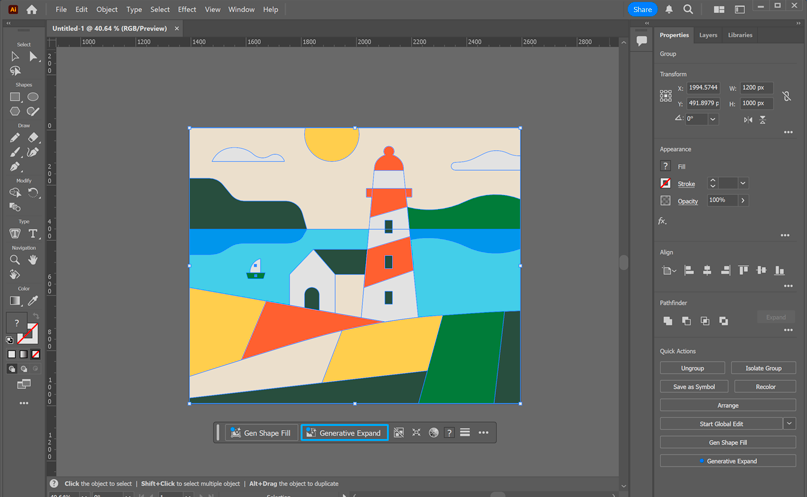
Task: Click Save as Symbol button
Action: 694,386
